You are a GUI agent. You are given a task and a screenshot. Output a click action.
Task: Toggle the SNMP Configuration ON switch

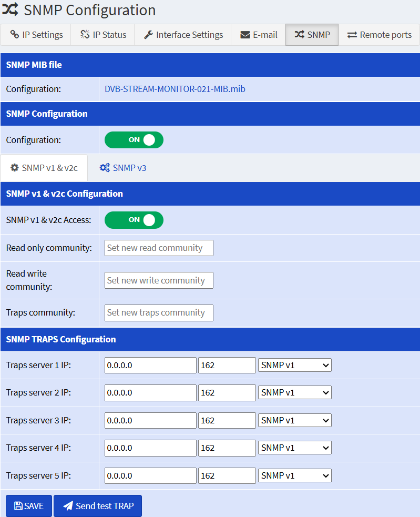click(134, 140)
